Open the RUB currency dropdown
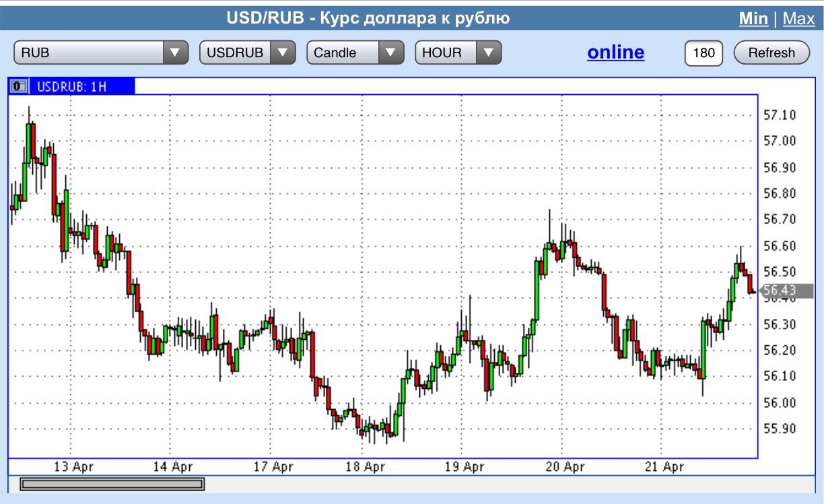Image resolution: width=824 pixels, height=504 pixels. [x=101, y=52]
